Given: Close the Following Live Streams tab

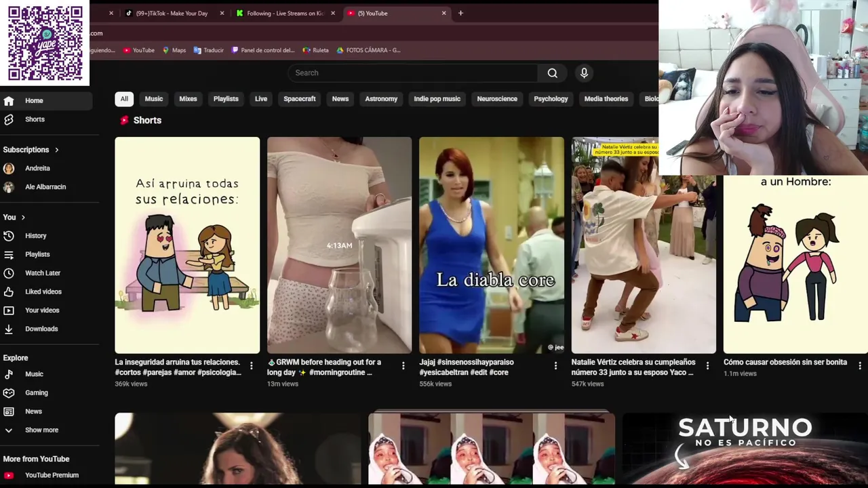Looking at the screenshot, I should 333,13.
